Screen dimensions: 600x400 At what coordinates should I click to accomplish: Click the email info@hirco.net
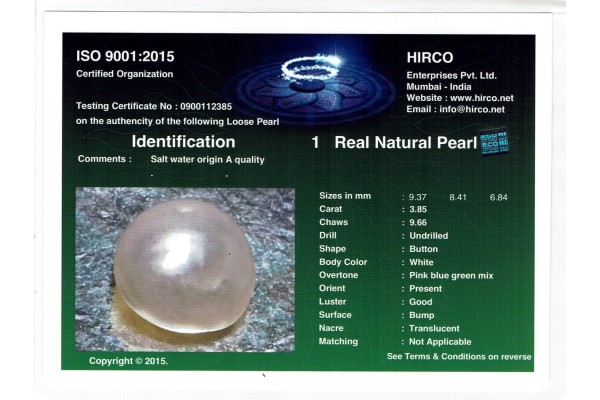(x=472, y=109)
